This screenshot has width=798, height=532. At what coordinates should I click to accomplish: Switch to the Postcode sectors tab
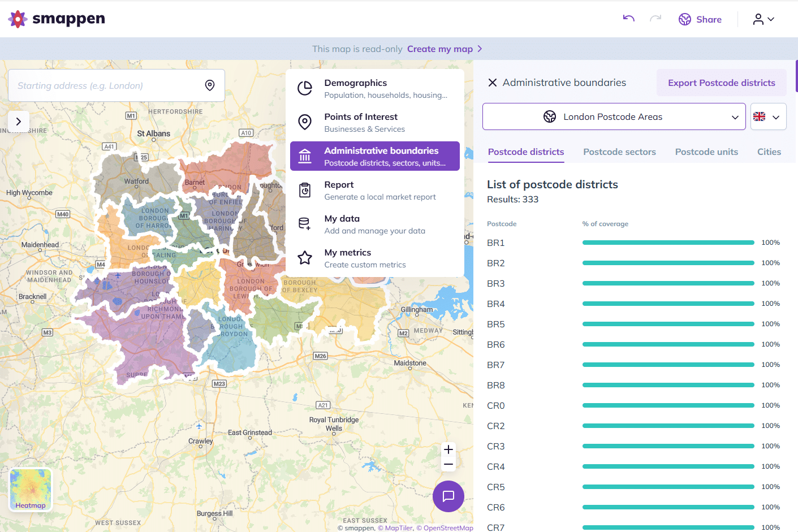pos(619,152)
